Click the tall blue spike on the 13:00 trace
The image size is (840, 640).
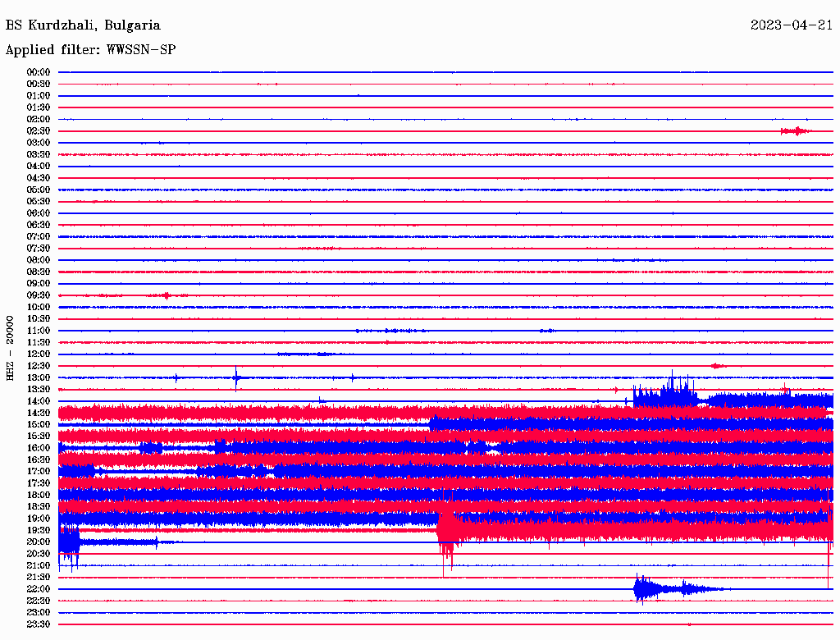click(235, 378)
